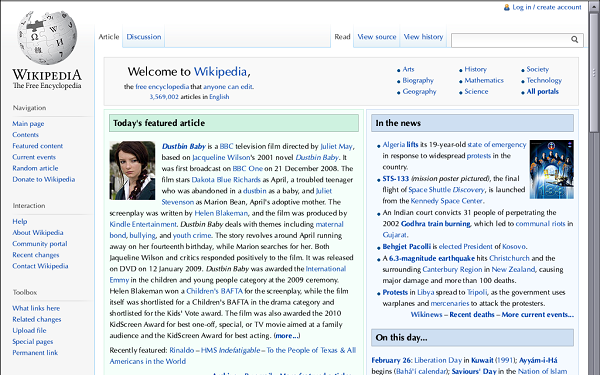Click the search magnifier icon
The image size is (600, 375).
(x=574, y=39)
